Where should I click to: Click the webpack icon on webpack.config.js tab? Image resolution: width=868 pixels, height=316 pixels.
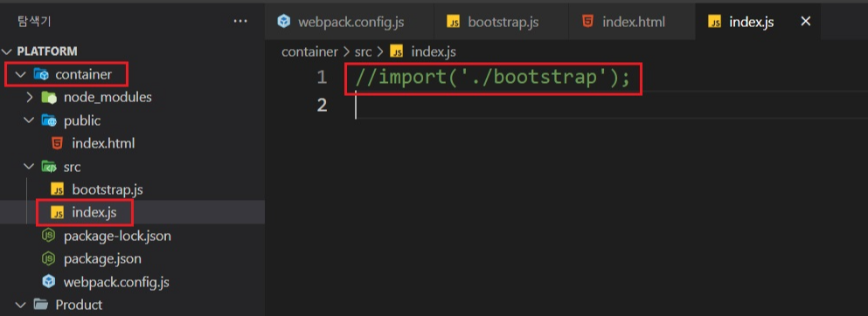pos(284,22)
